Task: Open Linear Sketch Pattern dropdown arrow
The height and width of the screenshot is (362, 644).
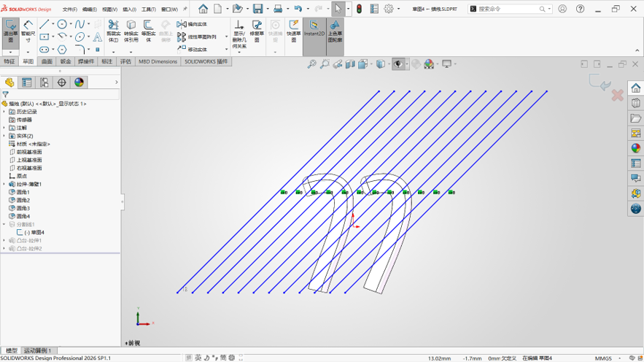Action: (x=226, y=37)
